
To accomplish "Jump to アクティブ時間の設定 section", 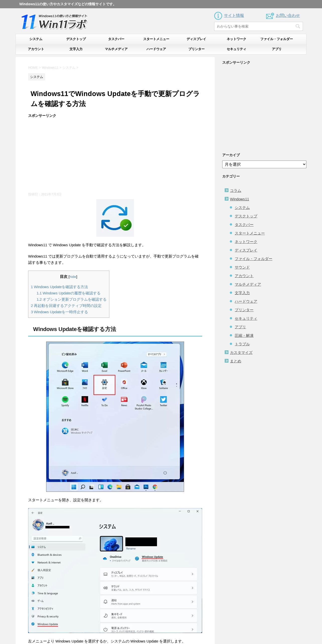I will click(66, 306).
